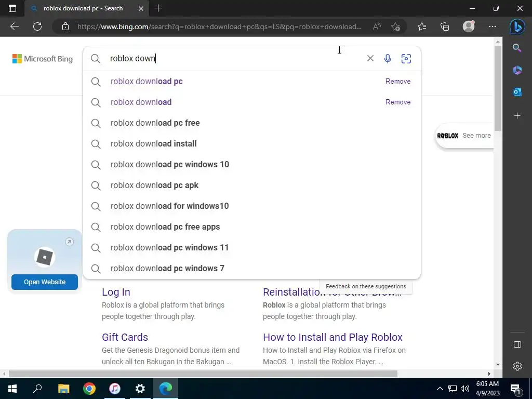Select the roblox download pc - Search tab
This screenshot has height=399, width=532.
coord(83,8)
